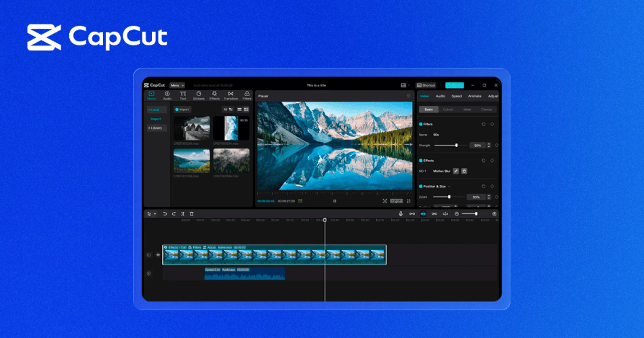The image size is (644, 338).
Task: Open the selection tool dropdown arrow
Action: pyautogui.click(x=155, y=214)
